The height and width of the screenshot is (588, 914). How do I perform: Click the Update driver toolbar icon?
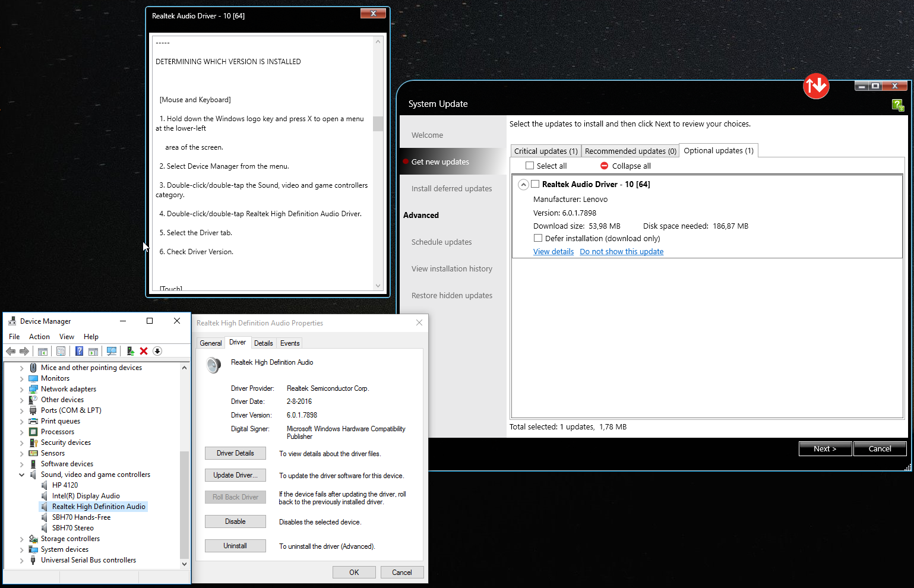[131, 351]
